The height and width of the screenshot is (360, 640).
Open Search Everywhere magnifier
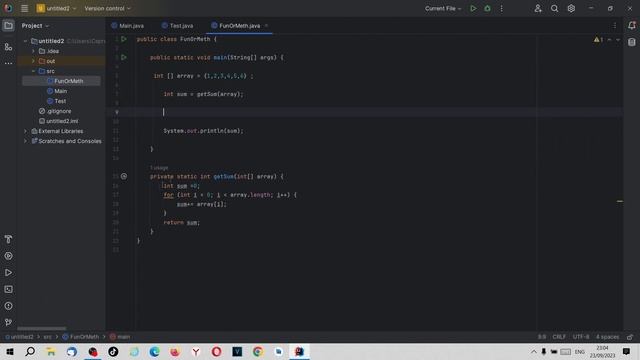tap(554, 8)
